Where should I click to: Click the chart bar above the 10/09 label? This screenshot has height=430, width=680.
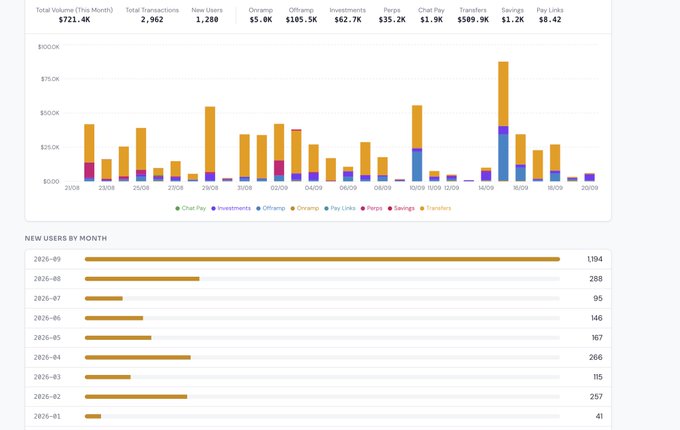417,143
